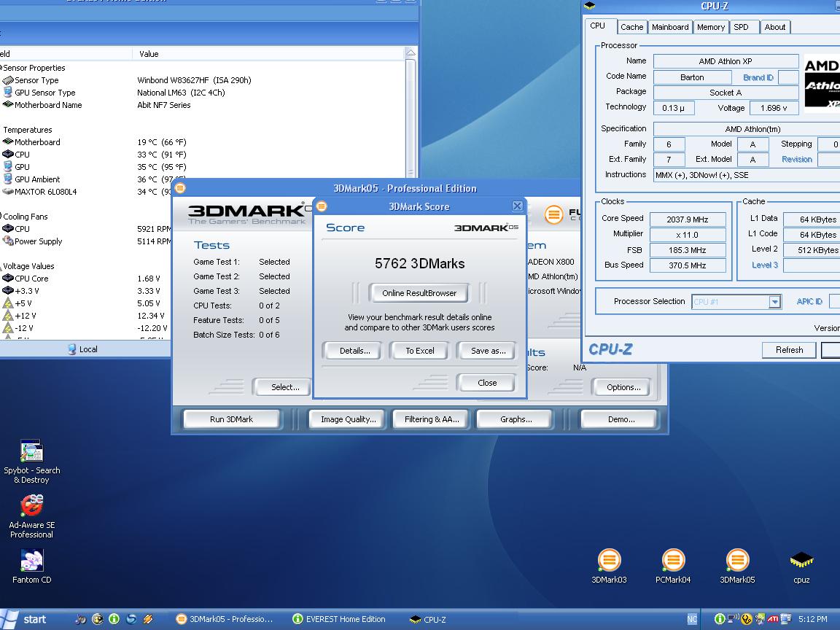
Task: Click the Run 3DMark button
Action: 231,419
